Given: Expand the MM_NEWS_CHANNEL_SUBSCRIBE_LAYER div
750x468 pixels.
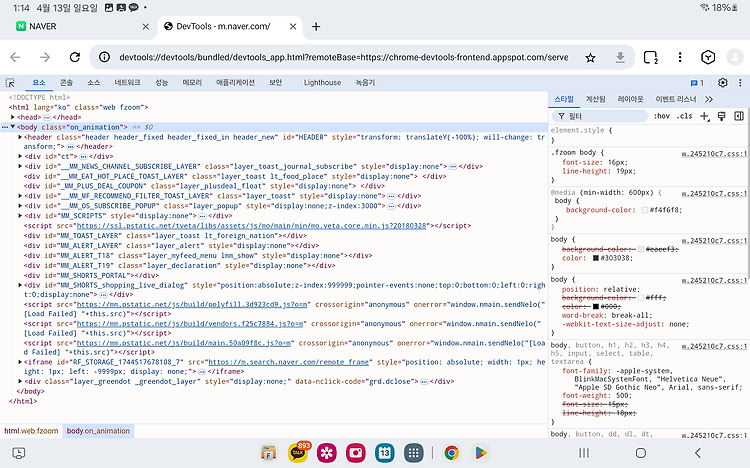Looking at the screenshot, I should tap(20, 166).
